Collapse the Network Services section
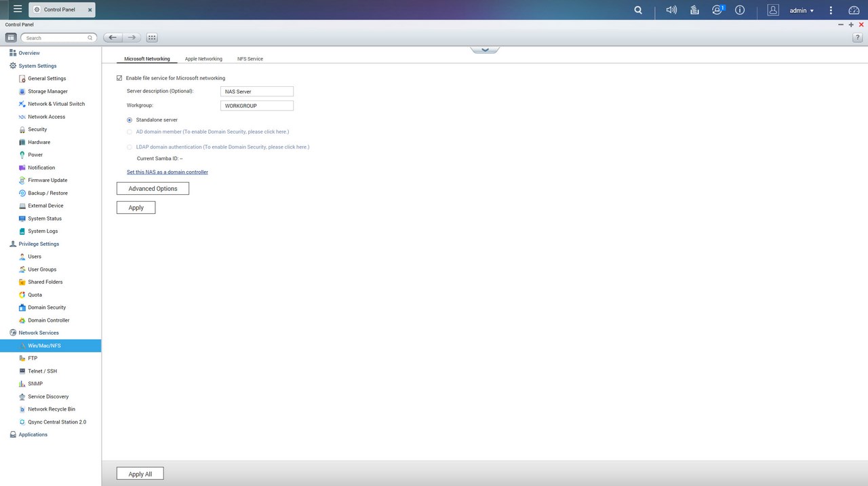Image resolution: width=868 pixels, height=486 pixels. tap(39, 333)
